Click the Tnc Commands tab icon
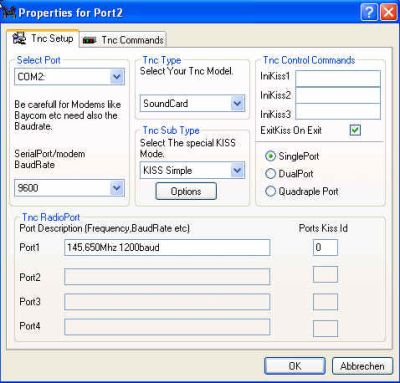The image size is (400, 383). 90,40
